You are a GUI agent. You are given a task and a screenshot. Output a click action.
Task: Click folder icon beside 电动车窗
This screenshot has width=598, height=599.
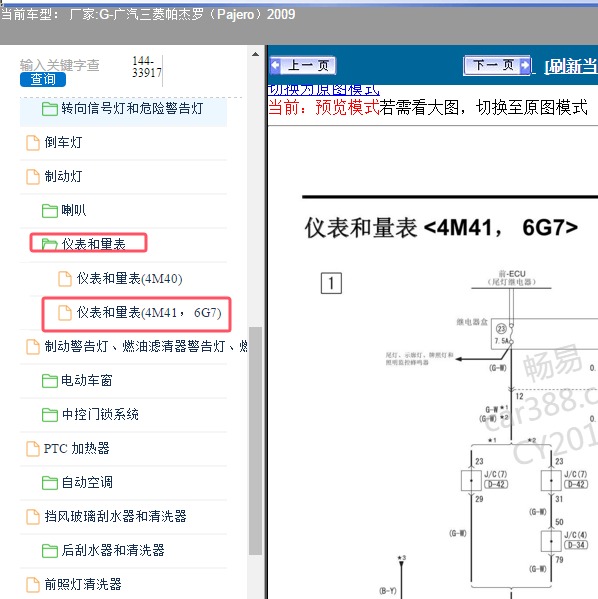tap(50, 381)
